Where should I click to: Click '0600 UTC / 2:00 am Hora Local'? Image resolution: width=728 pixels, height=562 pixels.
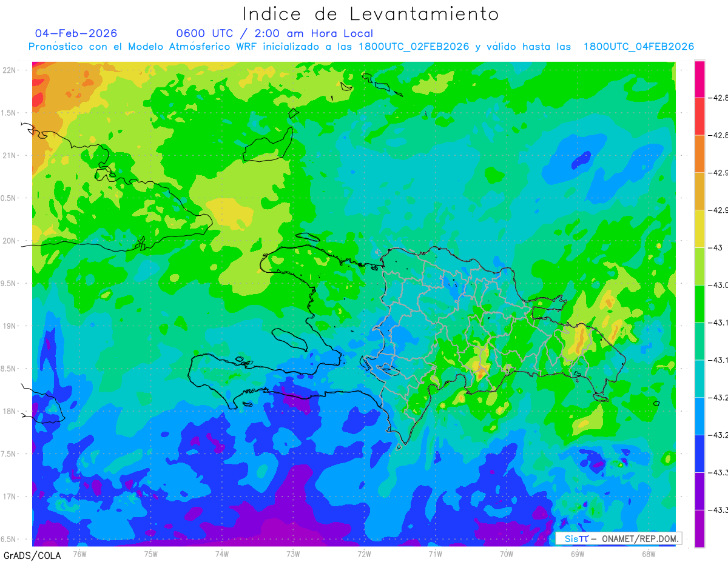(275, 33)
